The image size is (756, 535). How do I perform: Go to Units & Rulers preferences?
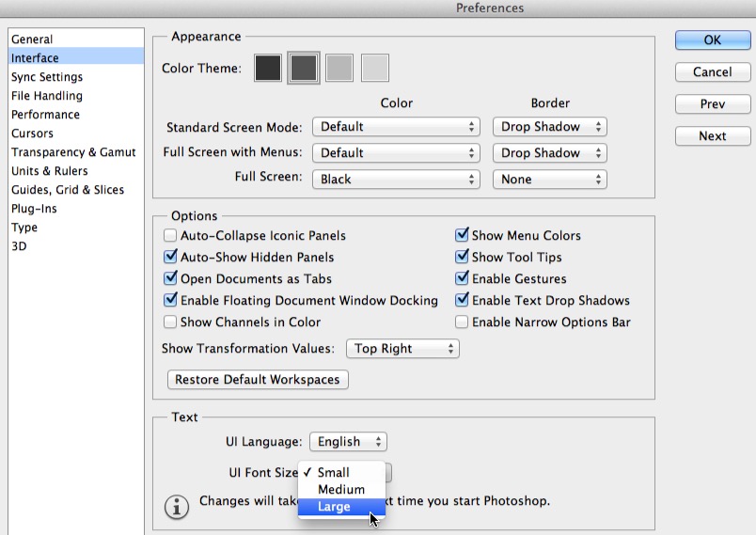tap(76, 170)
